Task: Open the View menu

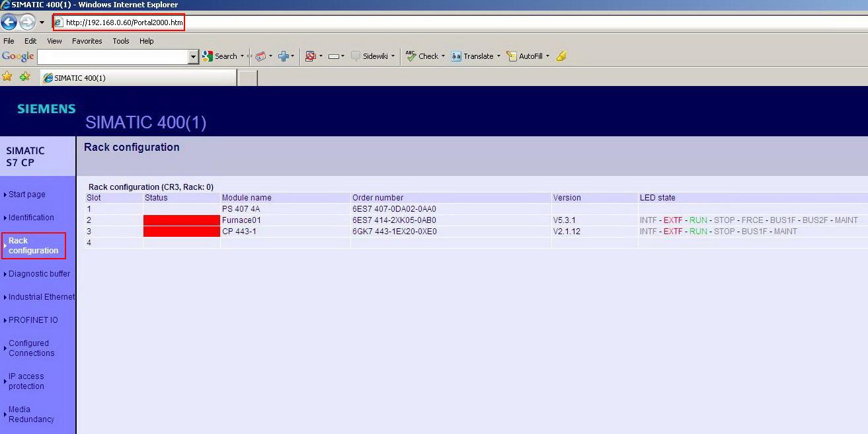Action: [x=54, y=41]
